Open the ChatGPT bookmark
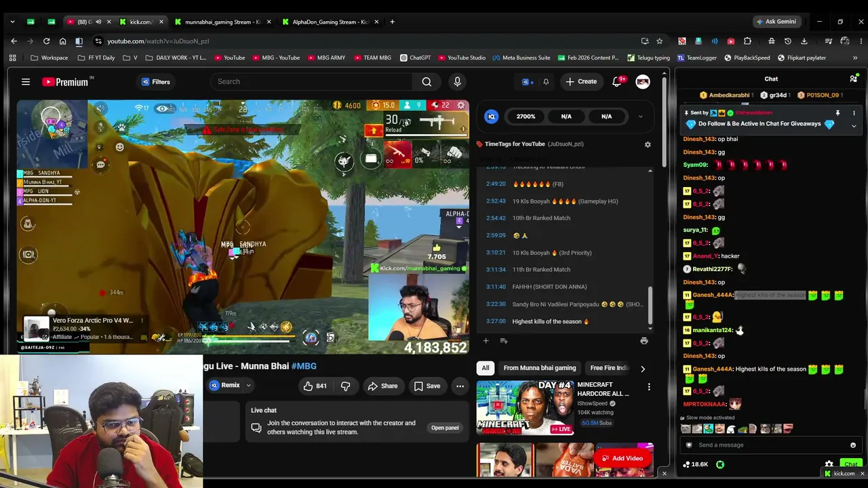 pos(415,58)
